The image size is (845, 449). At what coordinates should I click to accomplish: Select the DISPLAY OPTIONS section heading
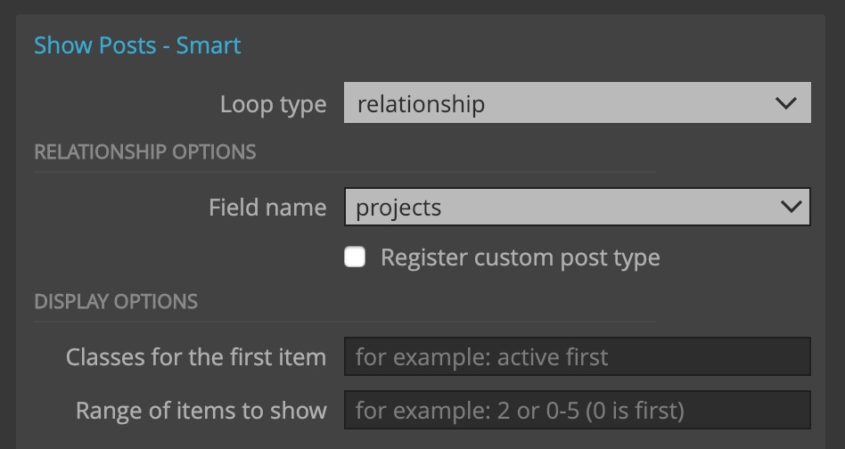[116, 301]
